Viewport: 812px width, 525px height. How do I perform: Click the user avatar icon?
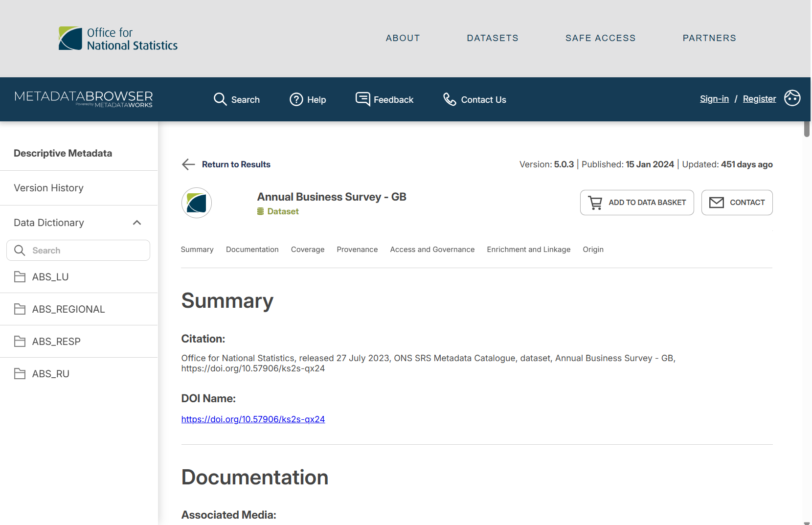click(792, 98)
